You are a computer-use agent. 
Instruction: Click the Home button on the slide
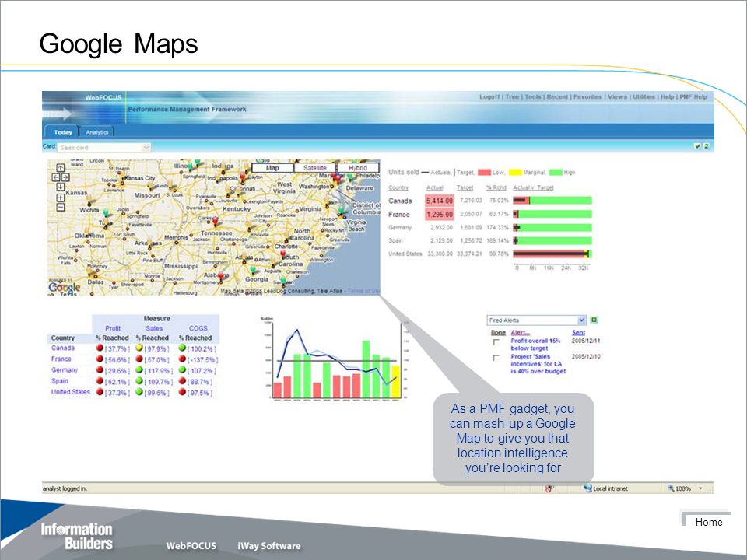[x=707, y=520]
